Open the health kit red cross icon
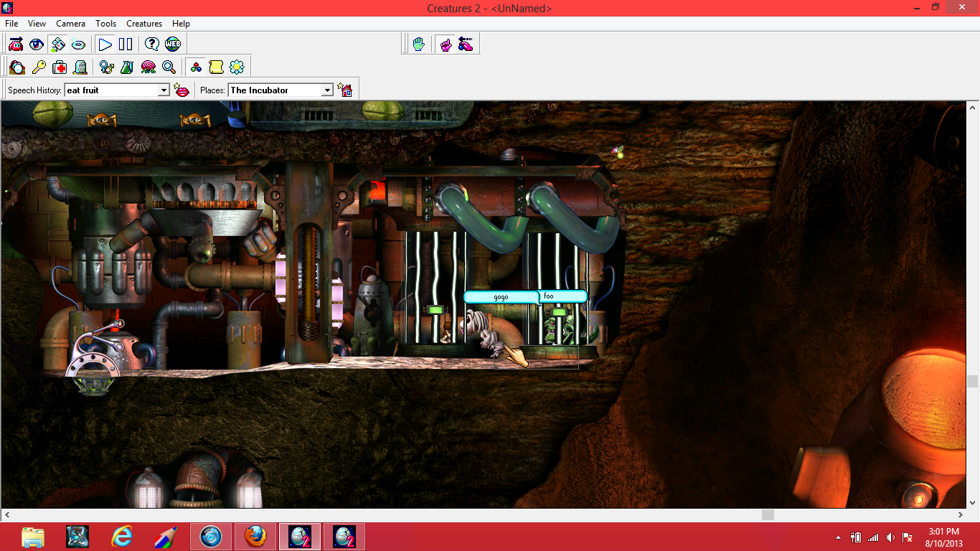Screen dimensions: 980x551 (x=60, y=67)
